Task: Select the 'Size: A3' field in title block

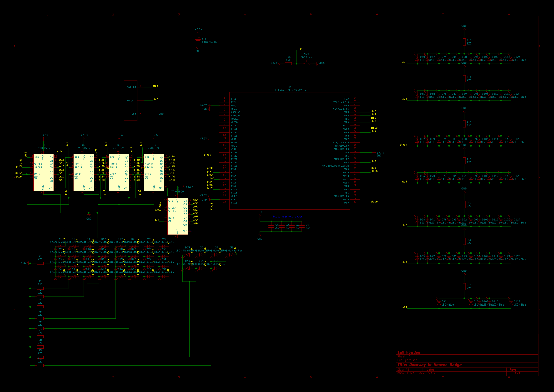Action: point(403,370)
